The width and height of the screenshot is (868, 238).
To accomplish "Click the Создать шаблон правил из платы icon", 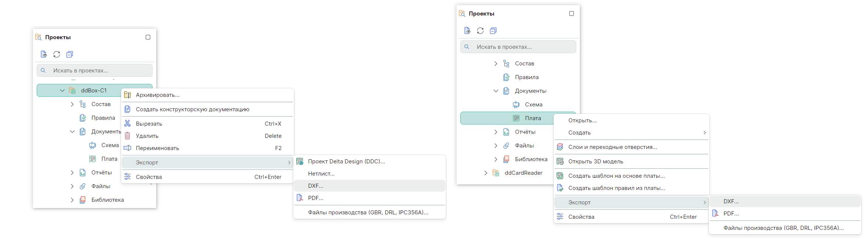I will coord(560,188).
